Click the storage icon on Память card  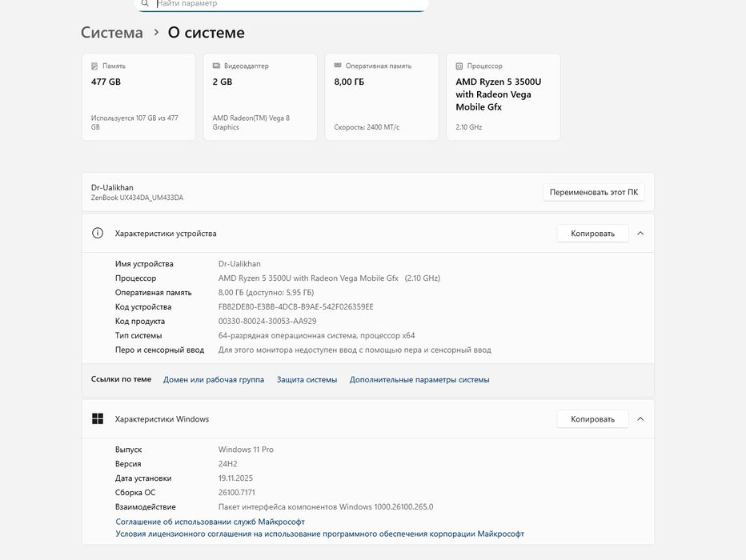click(94, 66)
